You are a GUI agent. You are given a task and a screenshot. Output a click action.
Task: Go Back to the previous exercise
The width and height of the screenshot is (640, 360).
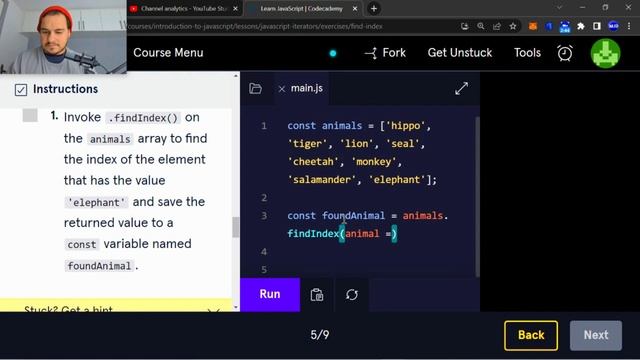(531, 336)
